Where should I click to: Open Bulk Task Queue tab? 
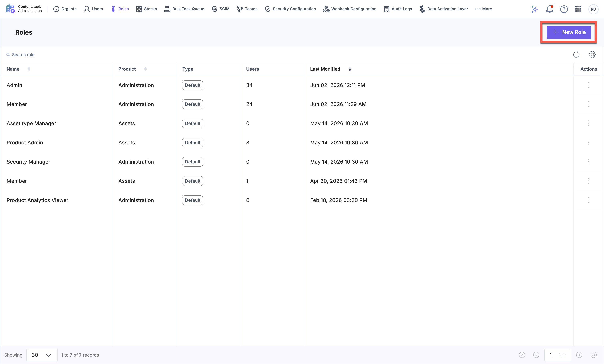[184, 9]
